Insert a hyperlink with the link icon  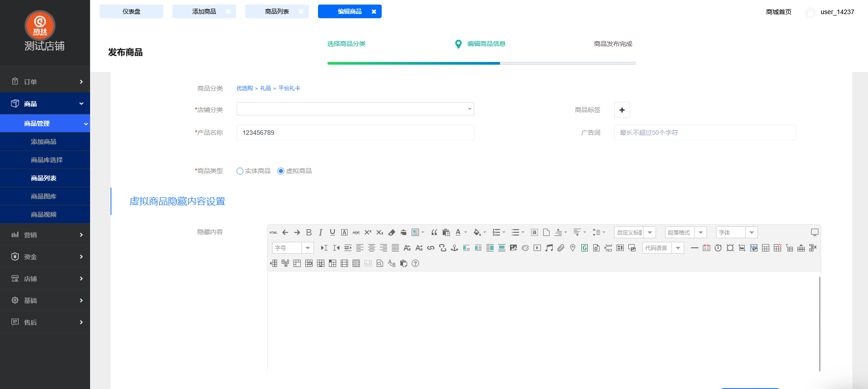point(431,248)
